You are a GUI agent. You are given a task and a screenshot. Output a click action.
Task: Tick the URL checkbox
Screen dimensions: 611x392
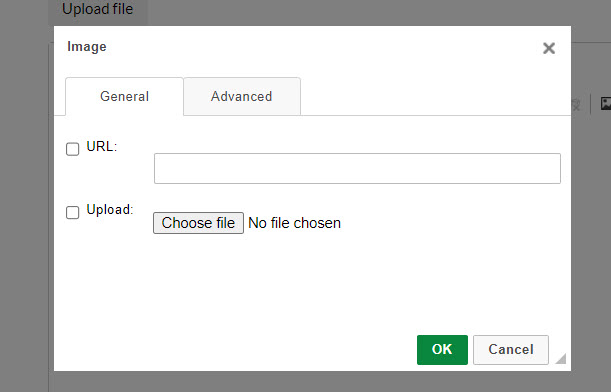tap(72, 149)
